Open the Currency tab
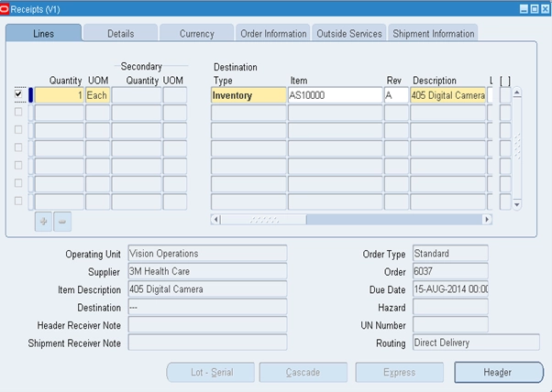This screenshot has width=552, height=392. [x=197, y=33]
